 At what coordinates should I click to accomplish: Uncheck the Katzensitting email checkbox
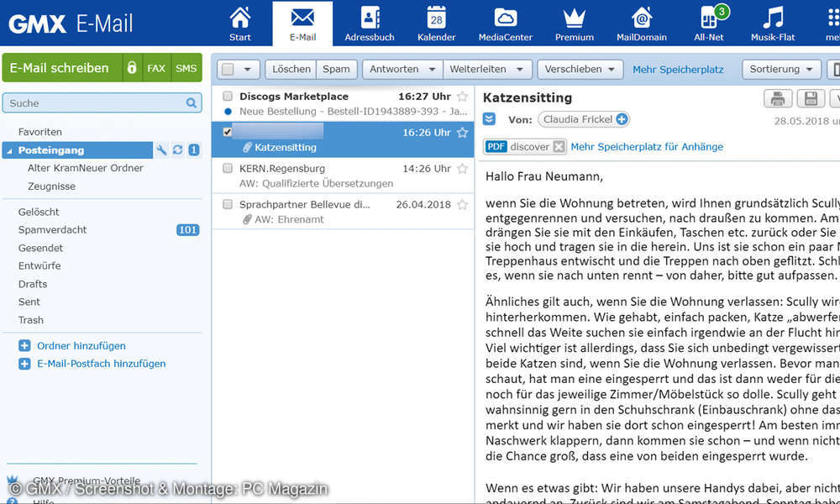(228, 132)
